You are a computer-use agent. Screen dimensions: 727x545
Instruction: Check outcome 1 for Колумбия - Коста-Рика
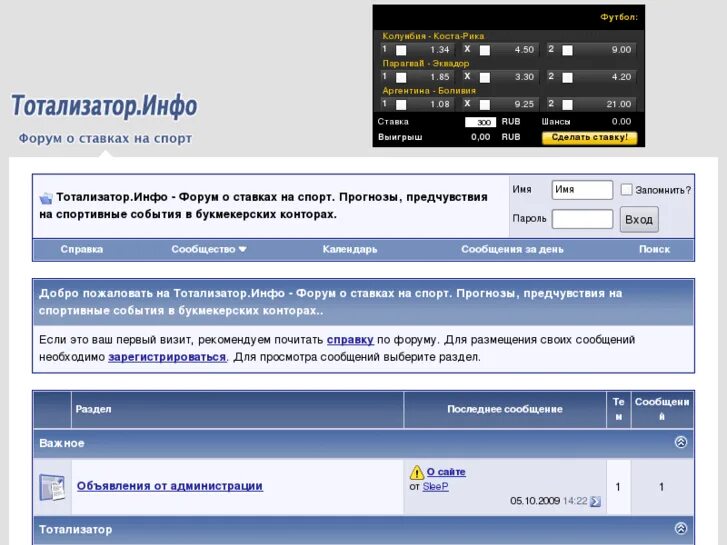coord(402,50)
